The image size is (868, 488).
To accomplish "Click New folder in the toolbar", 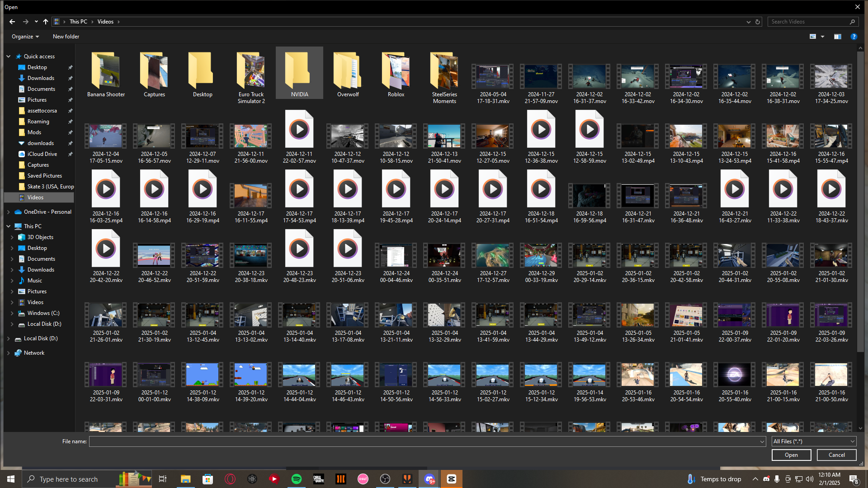I will pos(66,37).
